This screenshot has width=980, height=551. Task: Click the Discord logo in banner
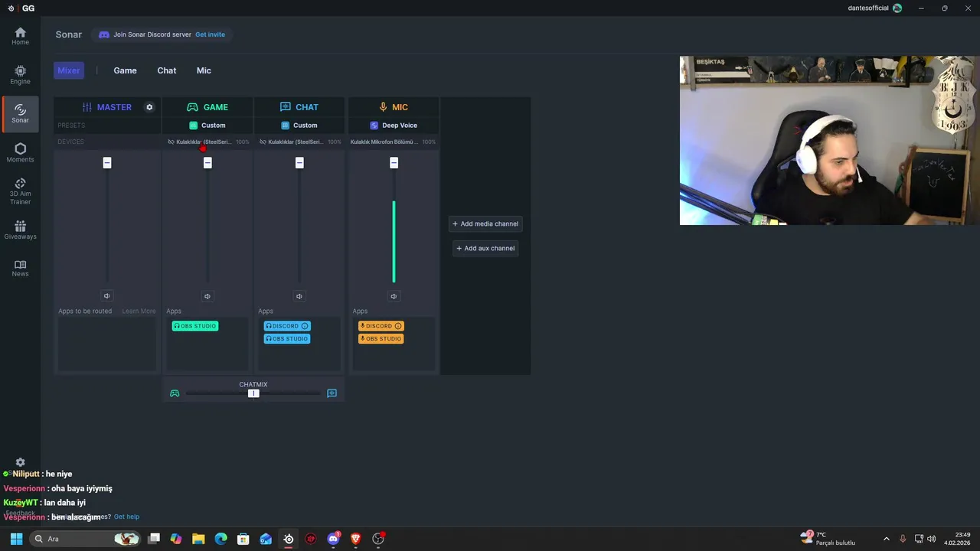tap(104, 34)
